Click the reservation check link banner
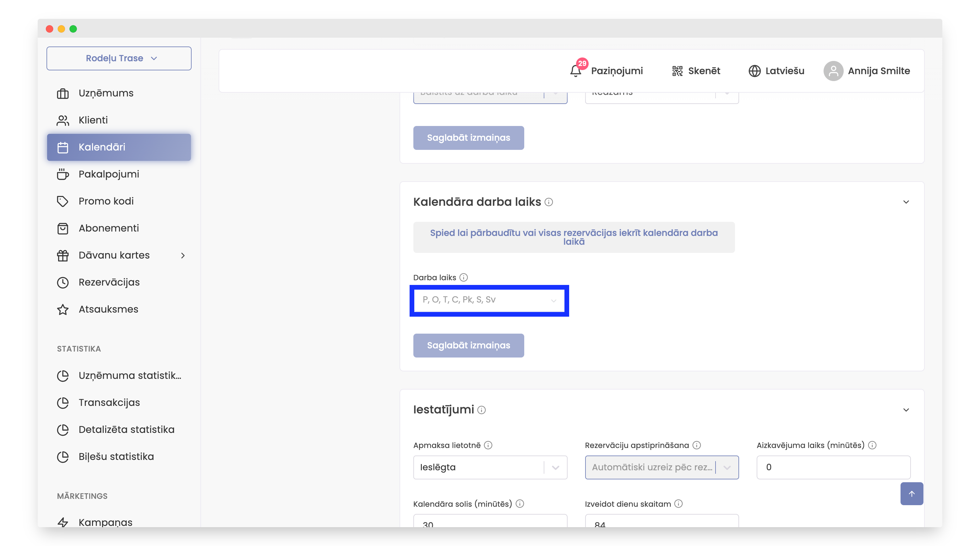The height and width of the screenshot is (546, 980). pyautogui.click(x=574, y=237)
